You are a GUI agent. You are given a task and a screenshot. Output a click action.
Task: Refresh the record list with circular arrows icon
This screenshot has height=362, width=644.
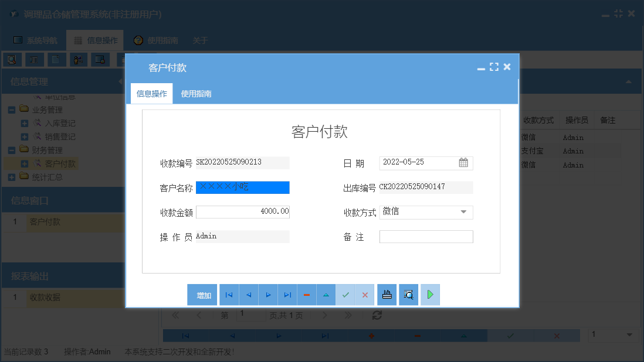pyautogui.click(x=377, y=315)
